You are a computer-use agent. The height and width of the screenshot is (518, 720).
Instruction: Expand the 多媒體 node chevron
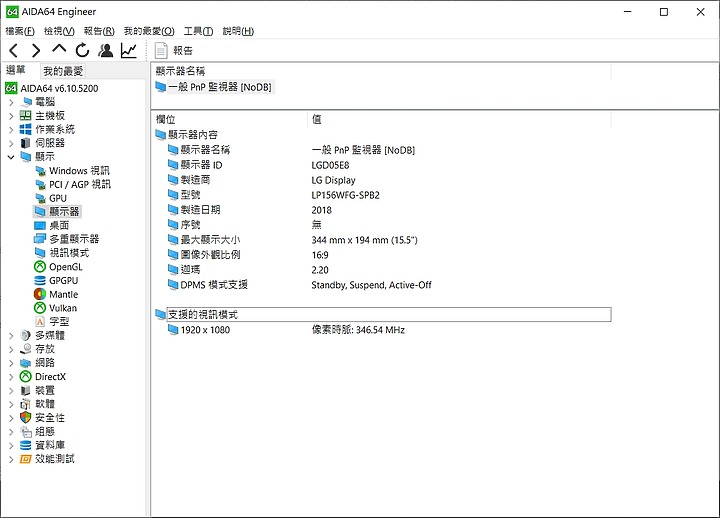[x=11, y=336]
